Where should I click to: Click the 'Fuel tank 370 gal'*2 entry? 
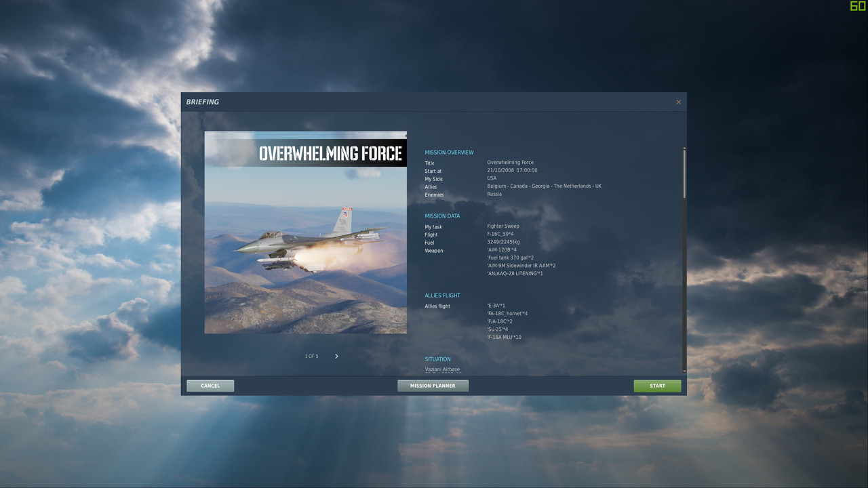(511, 258)
